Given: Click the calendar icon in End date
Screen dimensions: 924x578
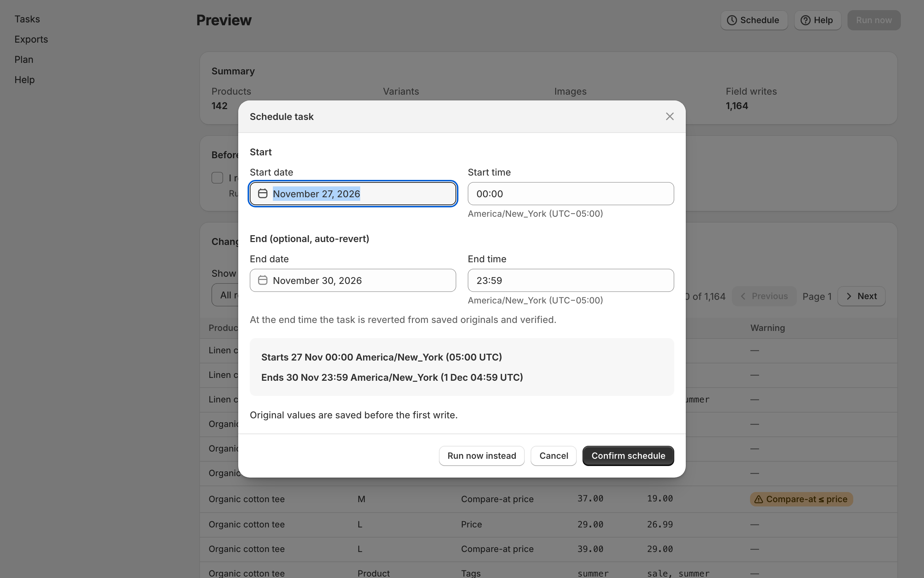Looking at the screenshot, I should (263, 280).
